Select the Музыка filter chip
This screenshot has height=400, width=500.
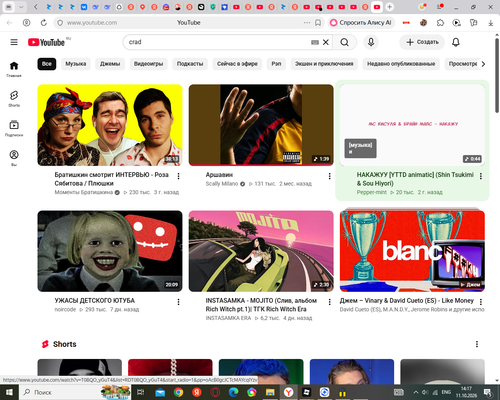point(76,64)
